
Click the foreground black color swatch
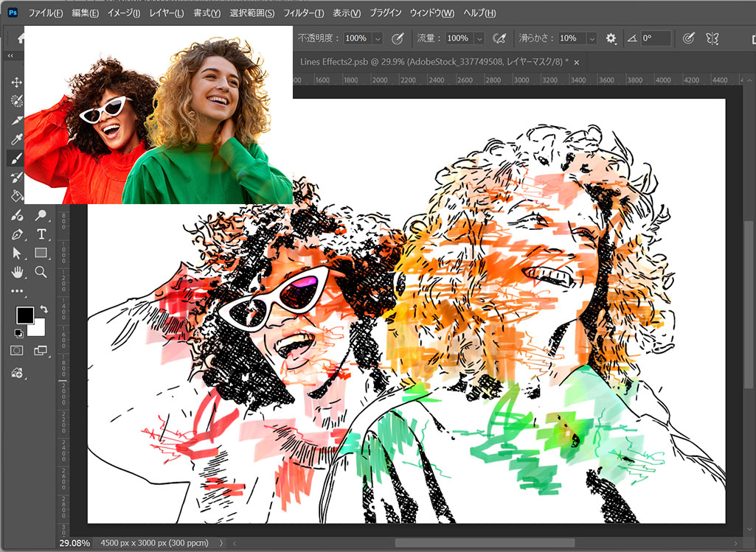click(24, 315)
